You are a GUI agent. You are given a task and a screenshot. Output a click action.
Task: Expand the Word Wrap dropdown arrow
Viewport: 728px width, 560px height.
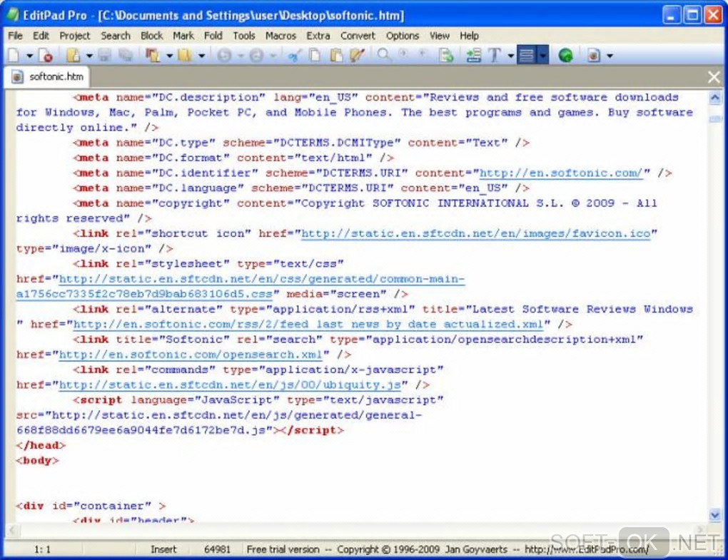point(542,55)
